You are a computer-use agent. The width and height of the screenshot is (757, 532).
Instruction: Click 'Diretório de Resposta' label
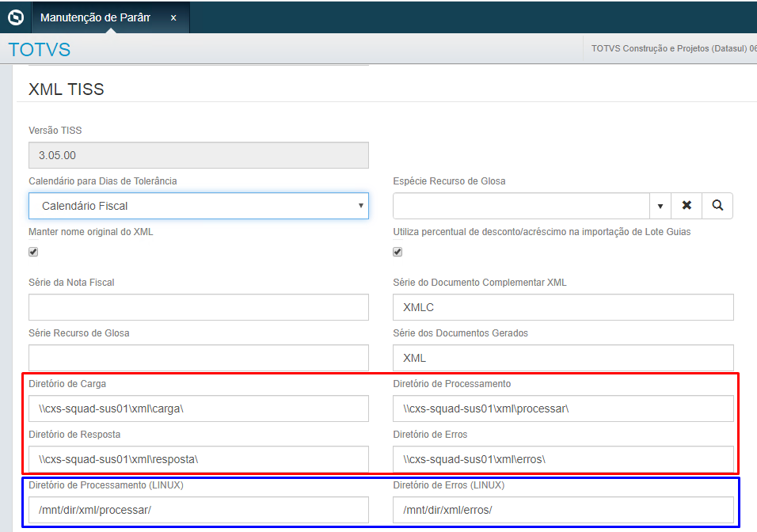[x=74, y=435]
